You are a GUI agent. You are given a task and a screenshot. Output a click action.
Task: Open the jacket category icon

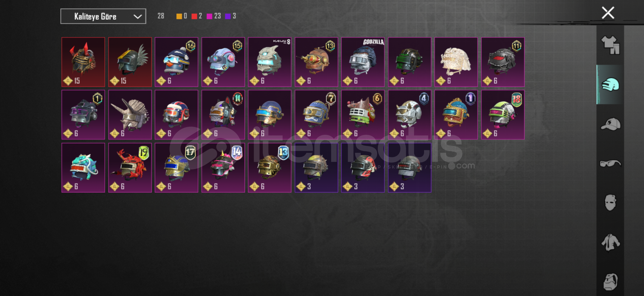coord(610,242)
